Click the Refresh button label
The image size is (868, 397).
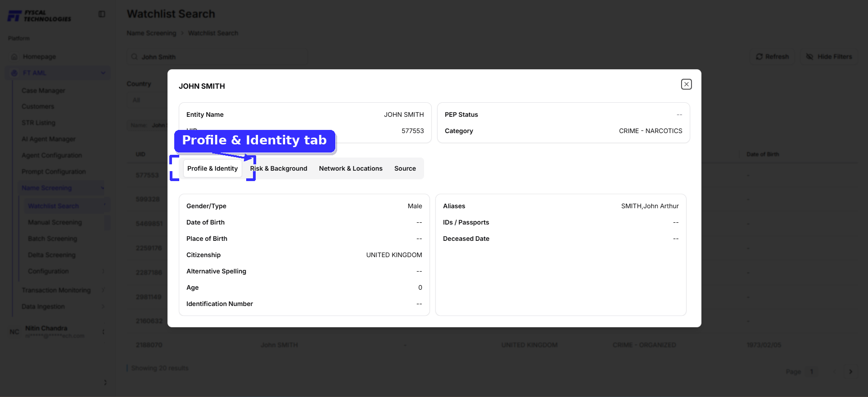(x=777, y=57)
